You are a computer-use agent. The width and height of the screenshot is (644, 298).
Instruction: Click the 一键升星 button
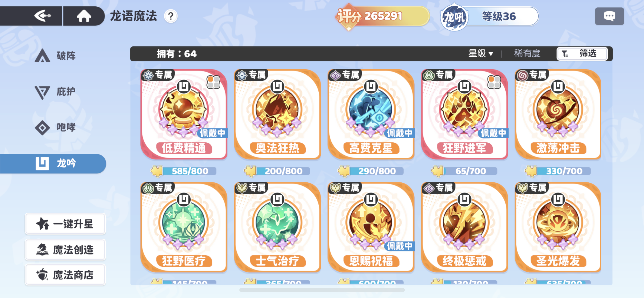[65, 224]
